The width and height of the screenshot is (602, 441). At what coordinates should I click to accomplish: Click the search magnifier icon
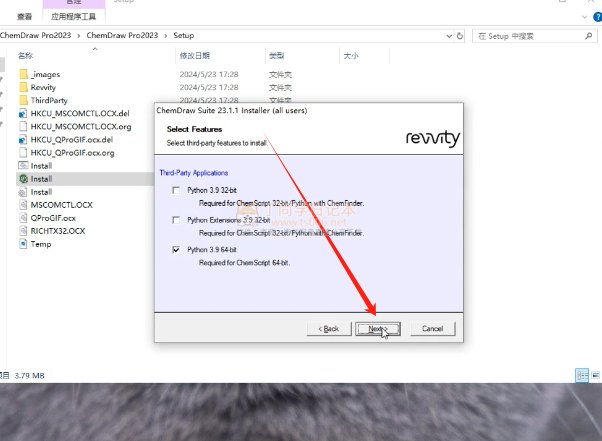click(x=588, y=36)
